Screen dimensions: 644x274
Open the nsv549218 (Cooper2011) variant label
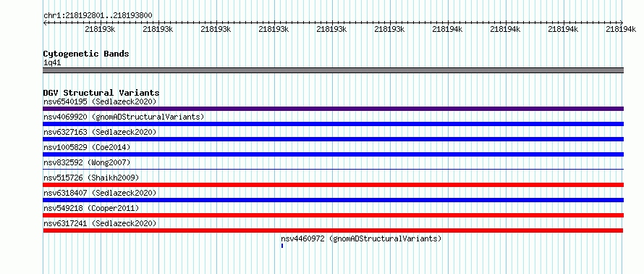(91, 208)
